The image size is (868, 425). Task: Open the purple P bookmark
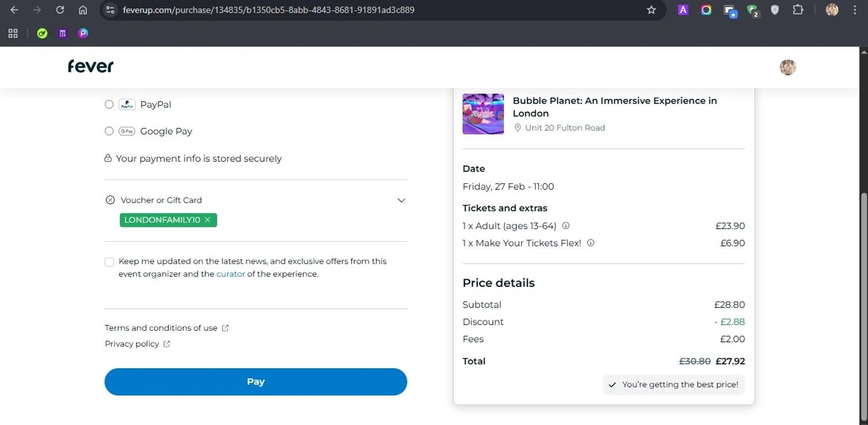coord(83,34)
